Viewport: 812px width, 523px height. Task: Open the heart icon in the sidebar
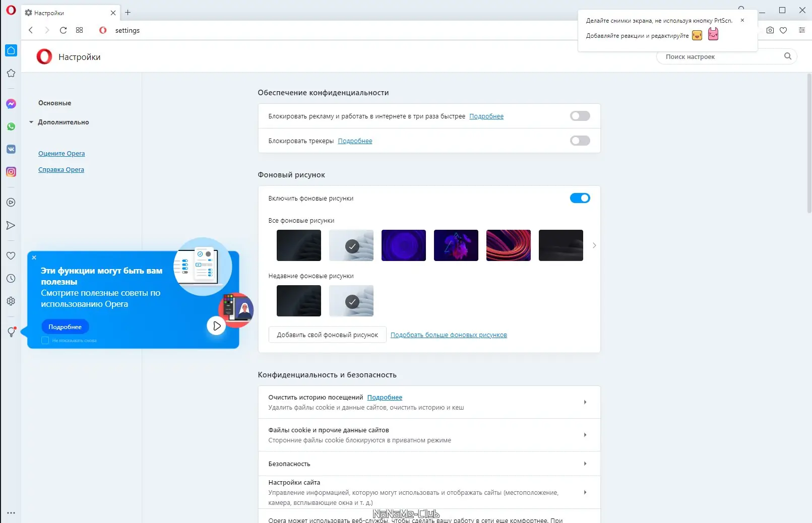point(11,256)
